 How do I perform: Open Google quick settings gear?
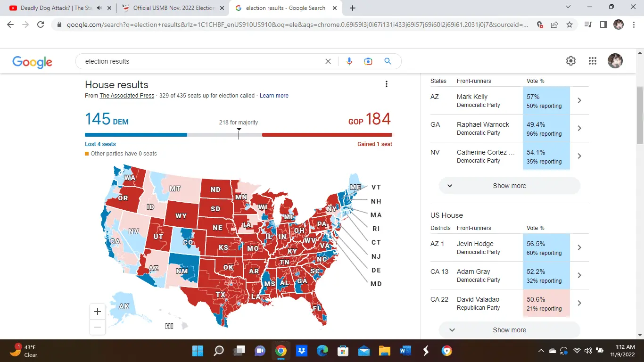571,61
